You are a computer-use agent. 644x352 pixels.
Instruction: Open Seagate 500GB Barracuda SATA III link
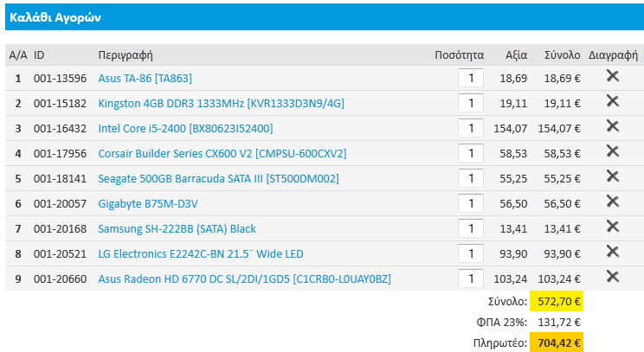click(x=218, y=178)
